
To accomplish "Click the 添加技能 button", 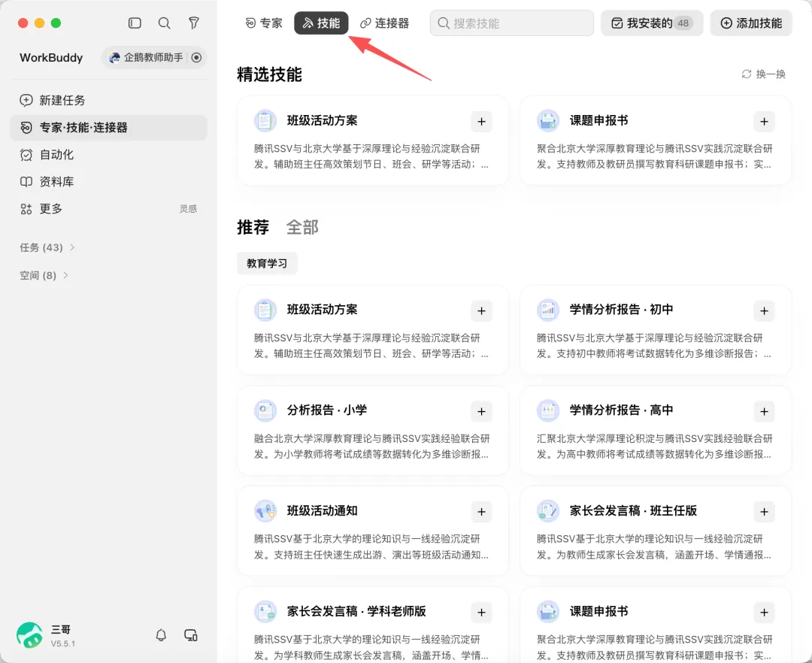I will [751, 23].
